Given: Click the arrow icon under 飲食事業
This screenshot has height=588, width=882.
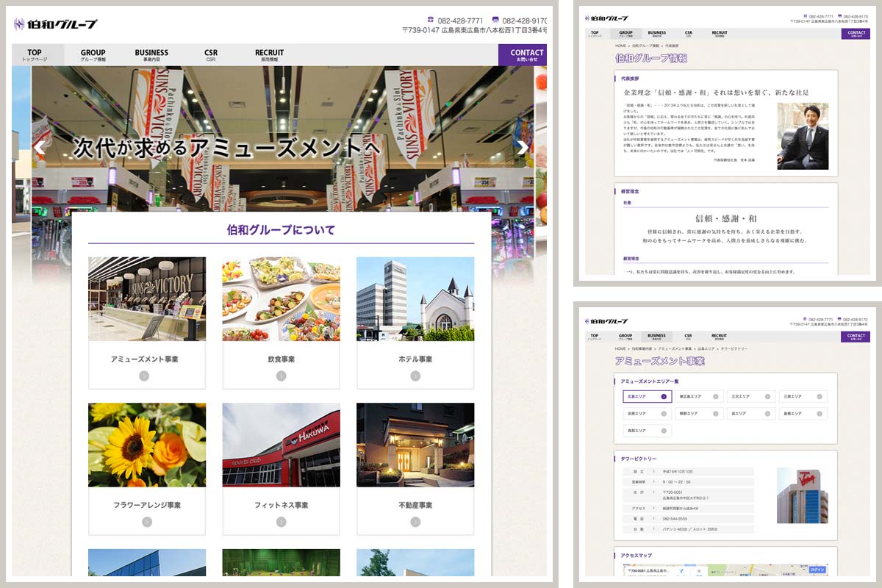Looking at the screenshot, I should coord(281,376).
